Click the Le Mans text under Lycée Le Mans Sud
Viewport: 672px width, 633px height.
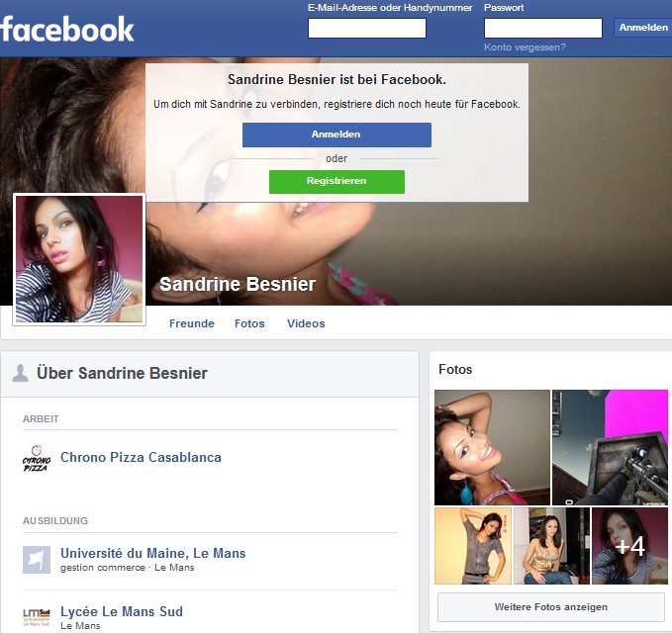(80, 626)
